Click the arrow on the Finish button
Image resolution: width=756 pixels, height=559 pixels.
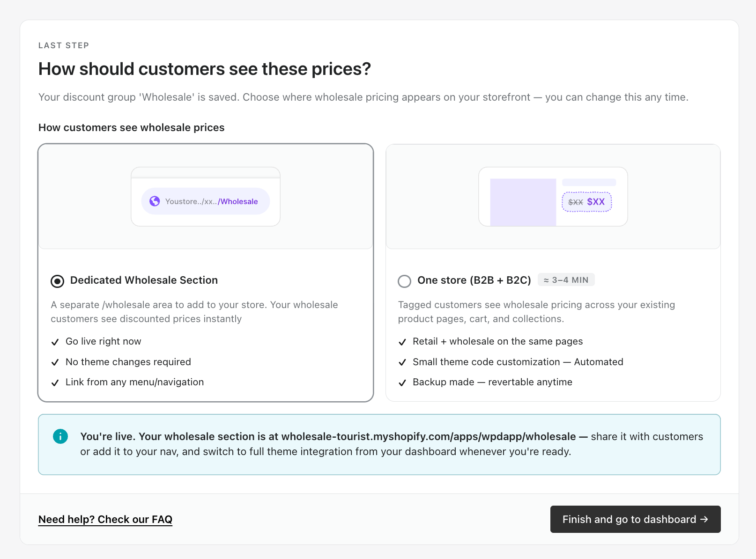point(704,519)
